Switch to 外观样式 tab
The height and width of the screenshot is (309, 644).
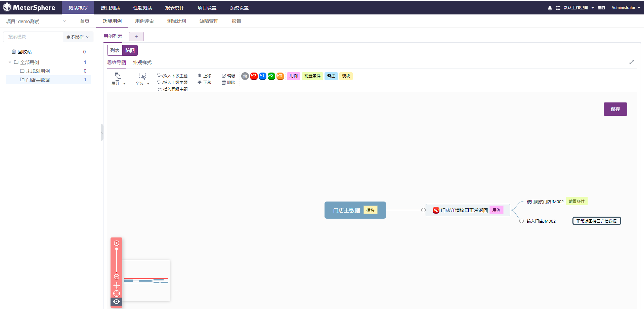[142, 62]
